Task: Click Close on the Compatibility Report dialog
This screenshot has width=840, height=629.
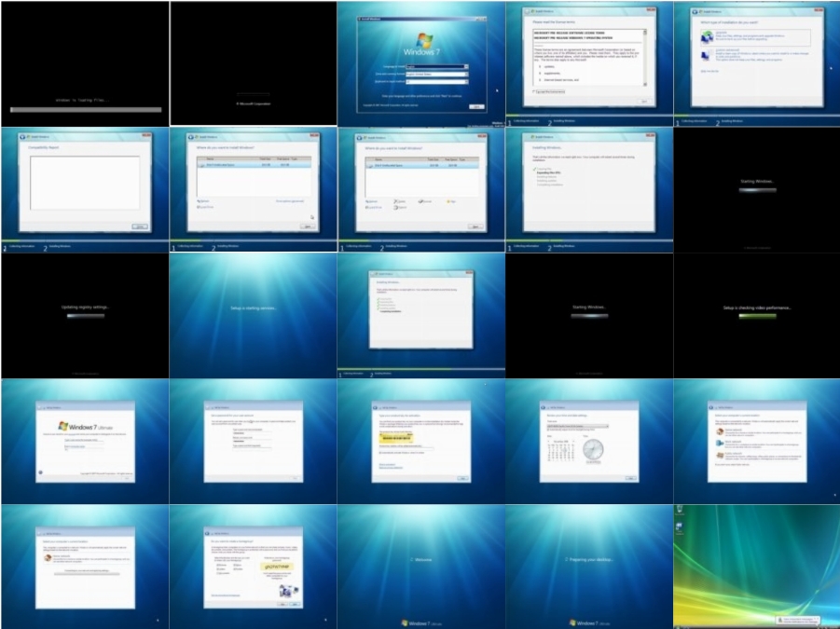Action: click(x=140, y=226)
